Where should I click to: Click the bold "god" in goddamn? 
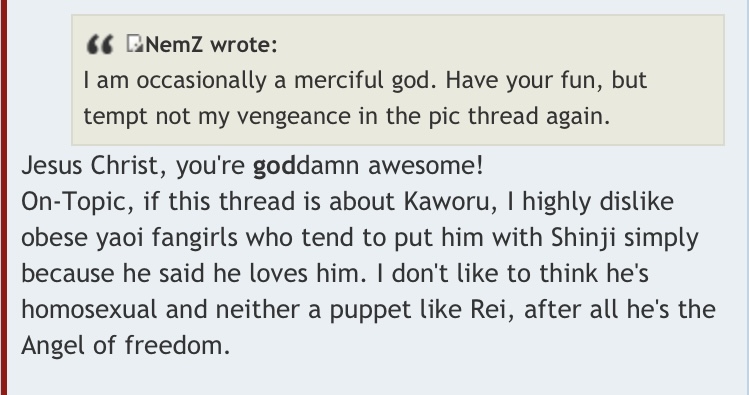pos(274,166)
